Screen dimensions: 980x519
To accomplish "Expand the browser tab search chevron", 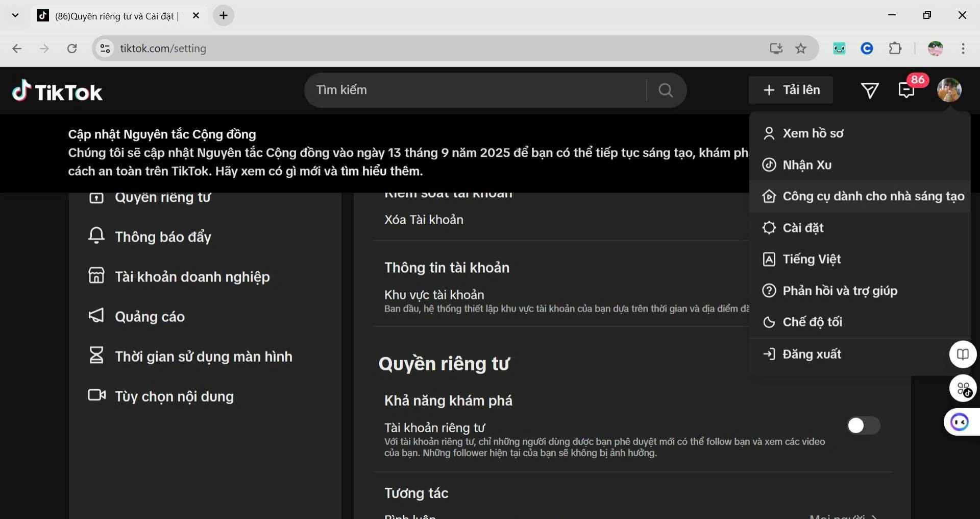I will 15,15.
